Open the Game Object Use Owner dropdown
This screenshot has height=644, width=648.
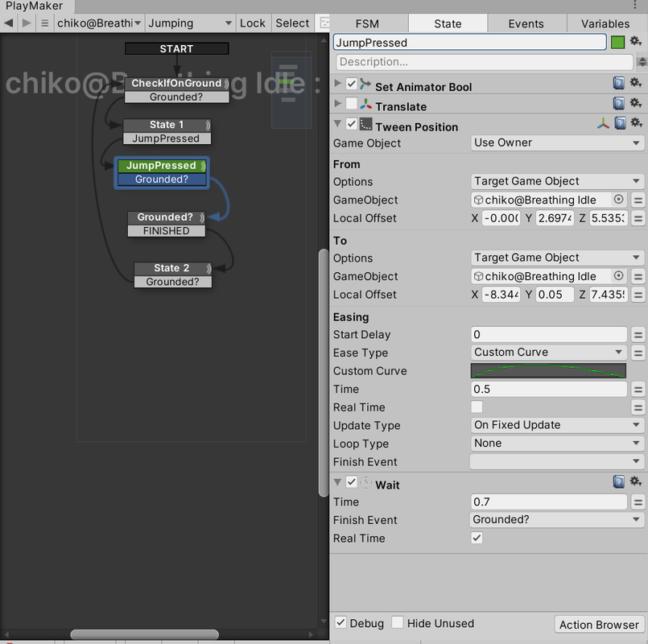point(557,143)
